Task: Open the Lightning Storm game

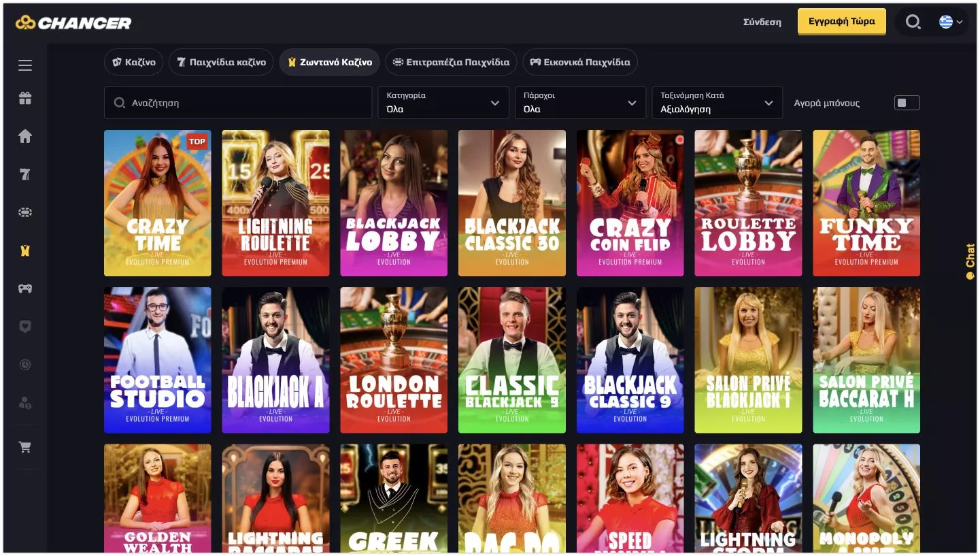Action: pyautogui.click(x=748, y=498)
